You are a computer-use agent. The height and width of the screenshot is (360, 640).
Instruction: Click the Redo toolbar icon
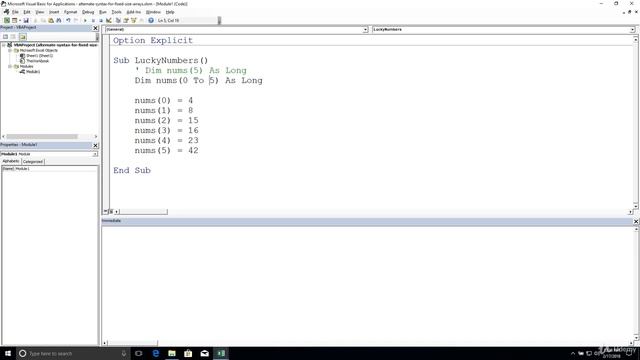point(76,20)
